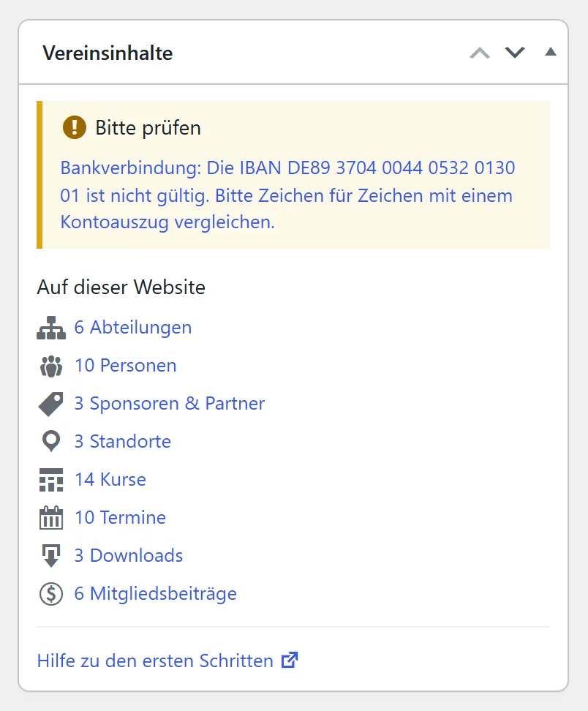588x711 pixels.
Task: Click the Downloads arrow icon
Action: coord(50,556)
